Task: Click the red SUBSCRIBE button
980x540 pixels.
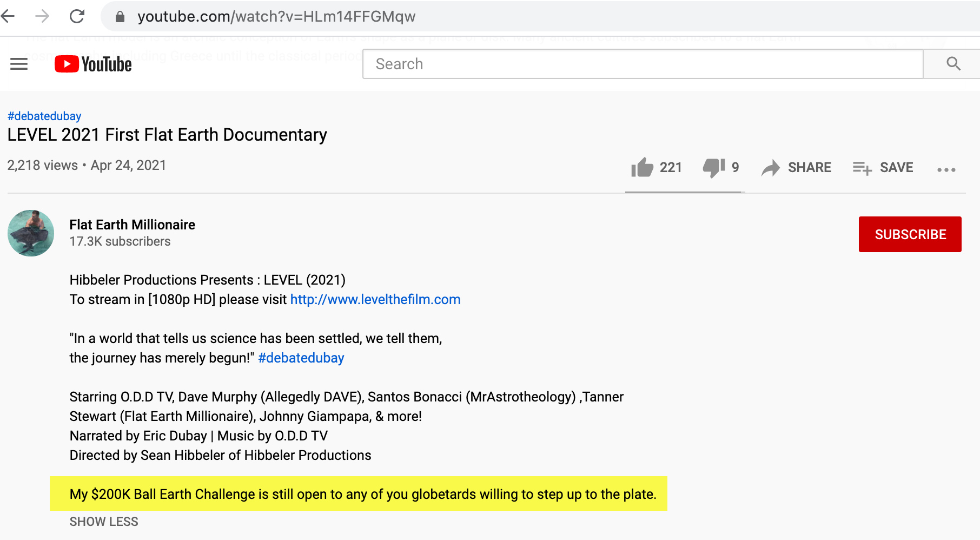Action: pos(910,234)
